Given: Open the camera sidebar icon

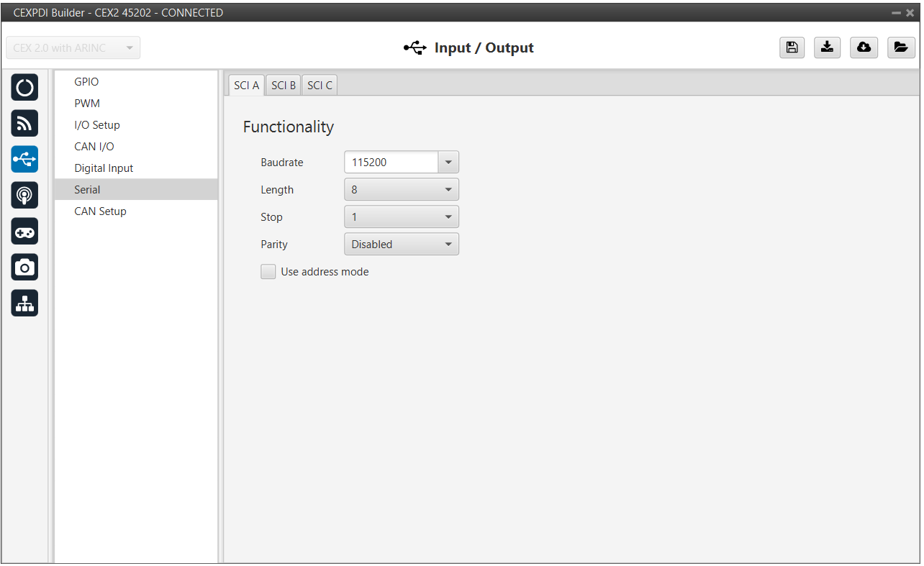Looking at the screenshot, I should pos(24,268).
